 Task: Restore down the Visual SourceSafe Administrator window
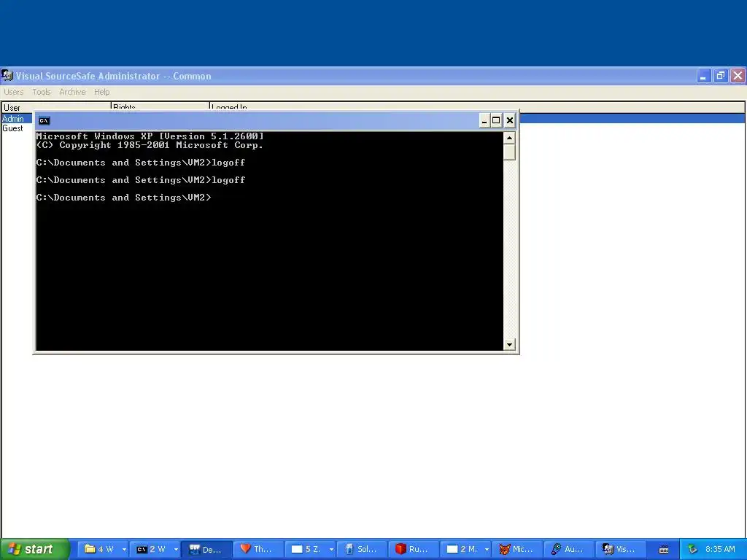click(721, 76)
